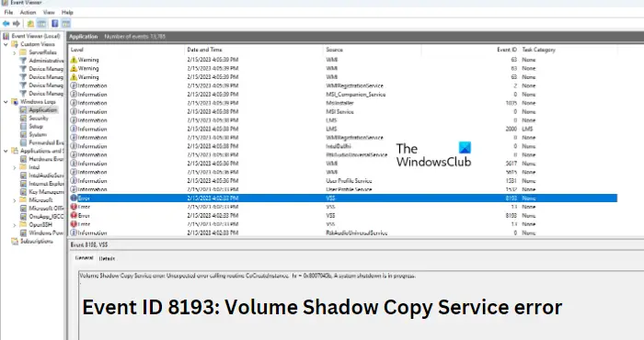
Task: Select the Subscriptions node
Action: point(37,241)
